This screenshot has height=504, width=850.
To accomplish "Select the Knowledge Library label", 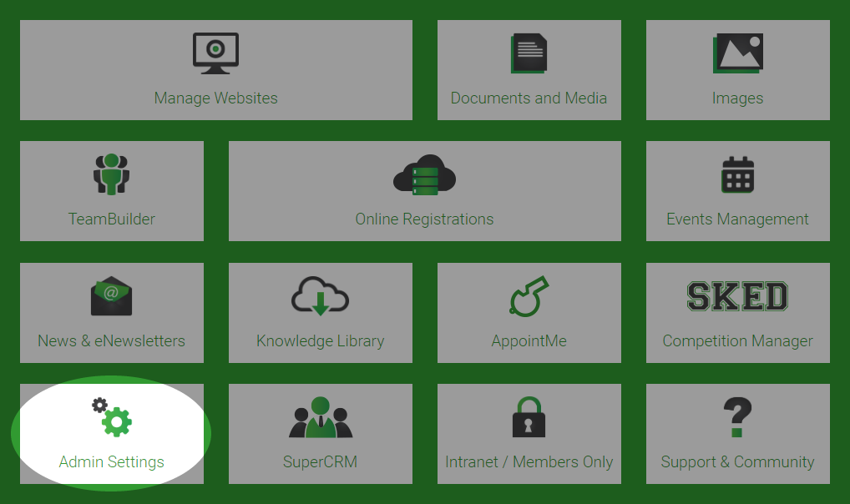I will coord(321,341).
